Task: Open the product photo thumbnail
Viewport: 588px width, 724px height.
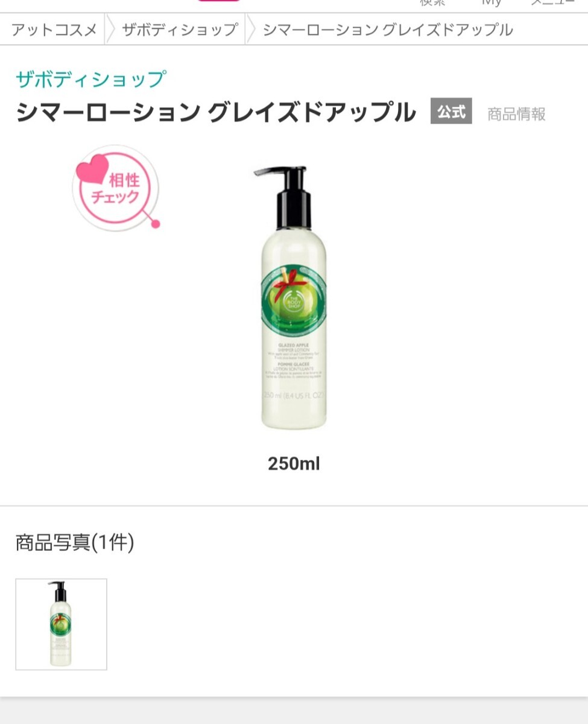Action: pyautogui.click(x=61, y=624)
